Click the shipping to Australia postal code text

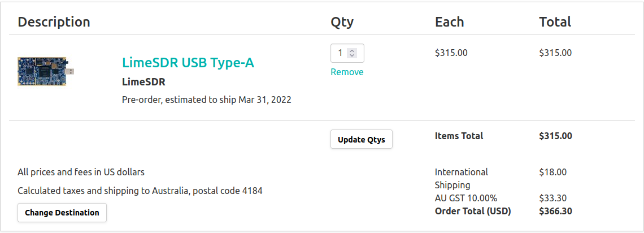[x=140, y=191]
